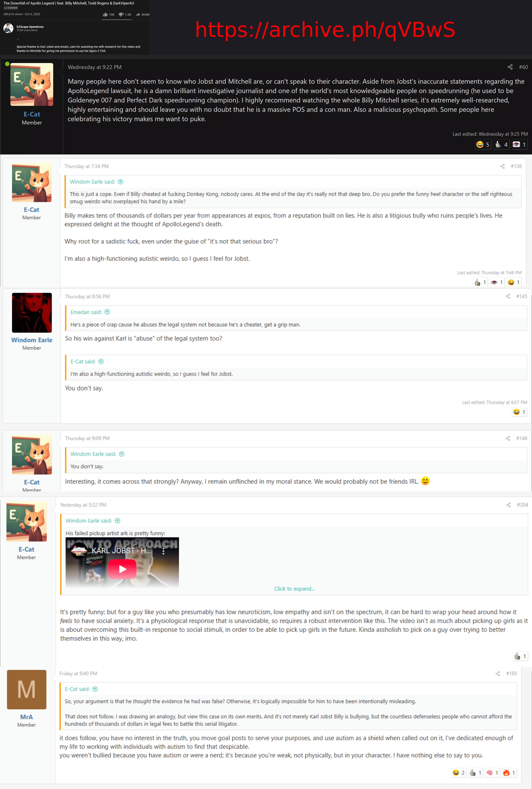Play the Karl Jobst embedded YouTube video
The width and height of the screenshot is (532, 789).
click(x=122, y=569)
